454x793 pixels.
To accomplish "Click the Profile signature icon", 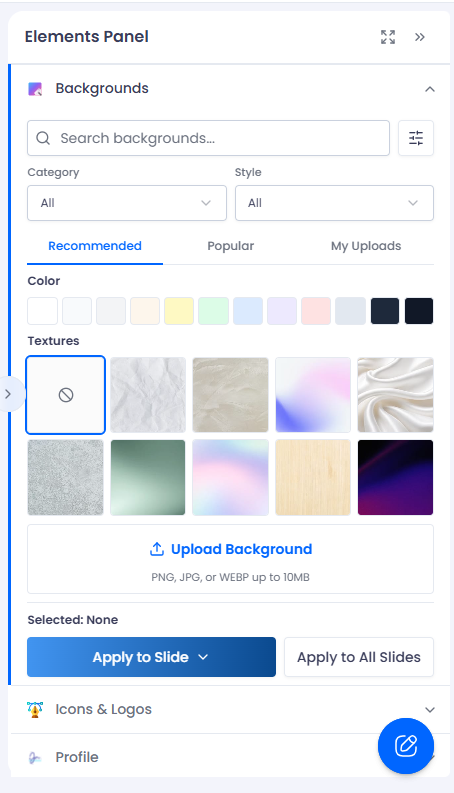I will [x=35, y=758].
